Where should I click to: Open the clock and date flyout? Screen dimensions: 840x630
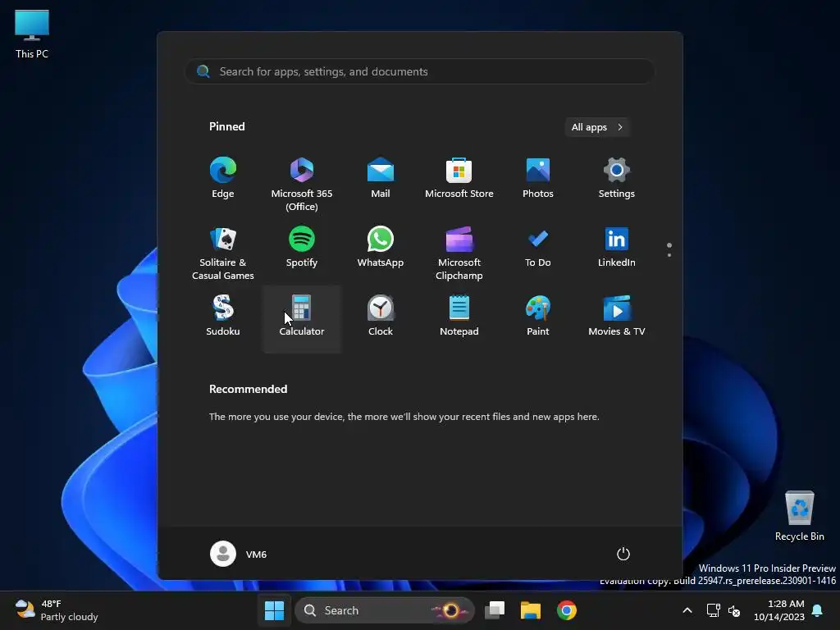(779, 610)
